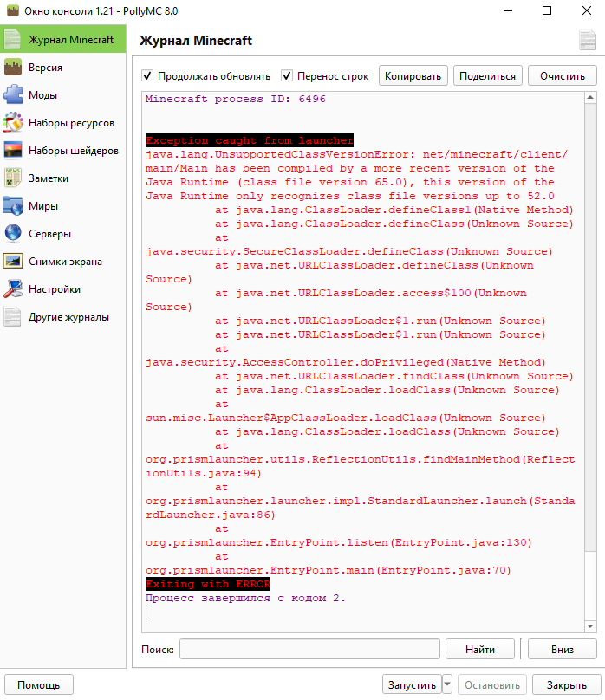
Task: Click the Миры folder globe icon
Action: coord(12,206)
